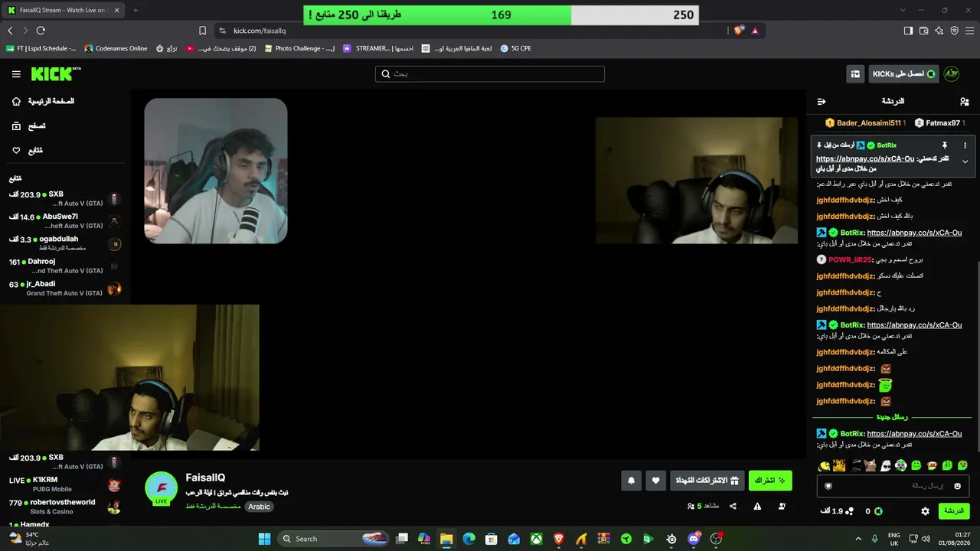Bookmark this page icon in address bar
Viewport: 980px width, 551px height.
[x=202, y=31]
